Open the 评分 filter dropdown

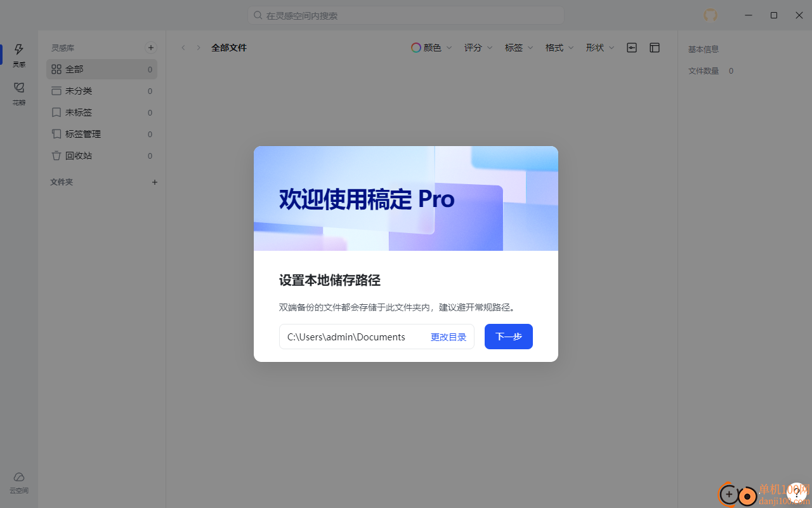(478, 48)
